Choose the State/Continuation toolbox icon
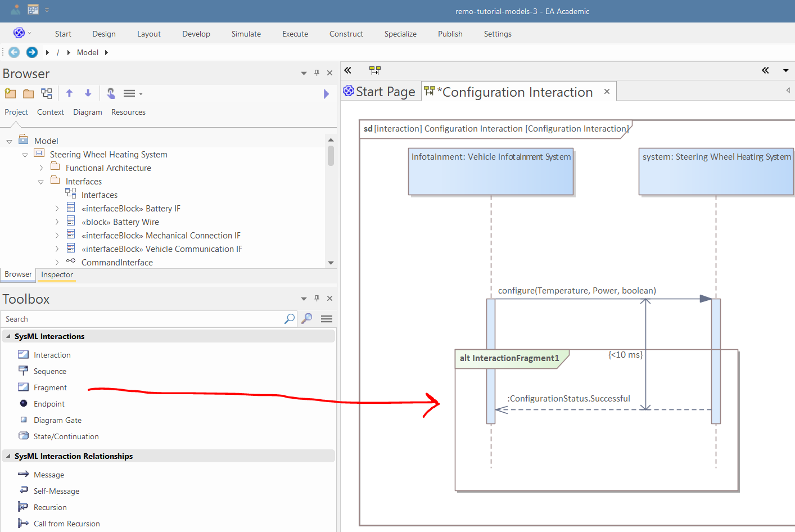Image resolution: width=795 pixels, height=532 pixels. coord(24,436)
